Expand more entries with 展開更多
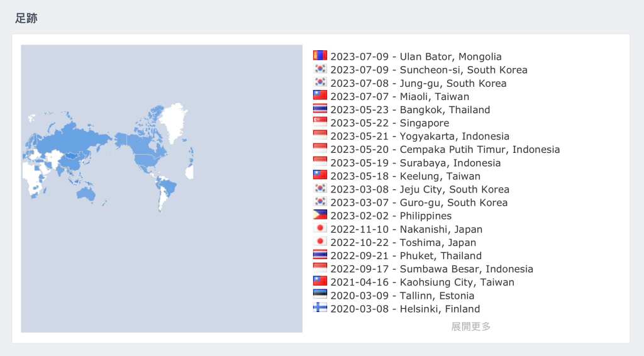This screenshot has width=644, height=356. pos(470,326)
